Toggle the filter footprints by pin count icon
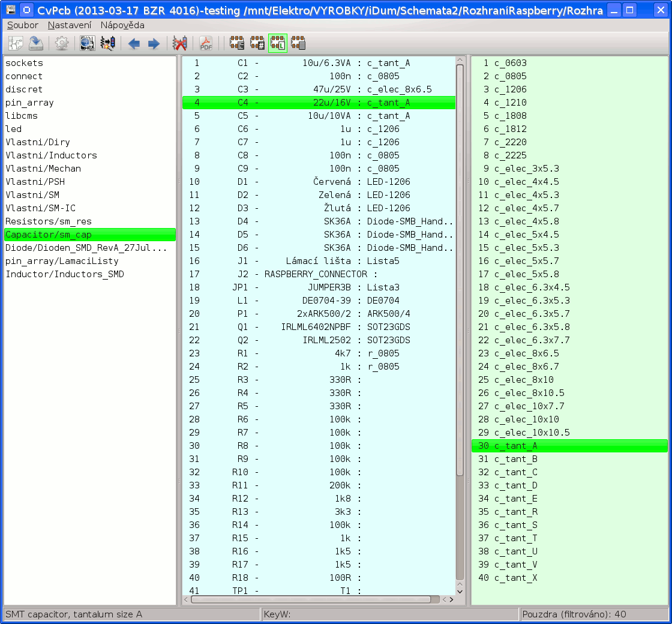 click(x=257, y=43)
